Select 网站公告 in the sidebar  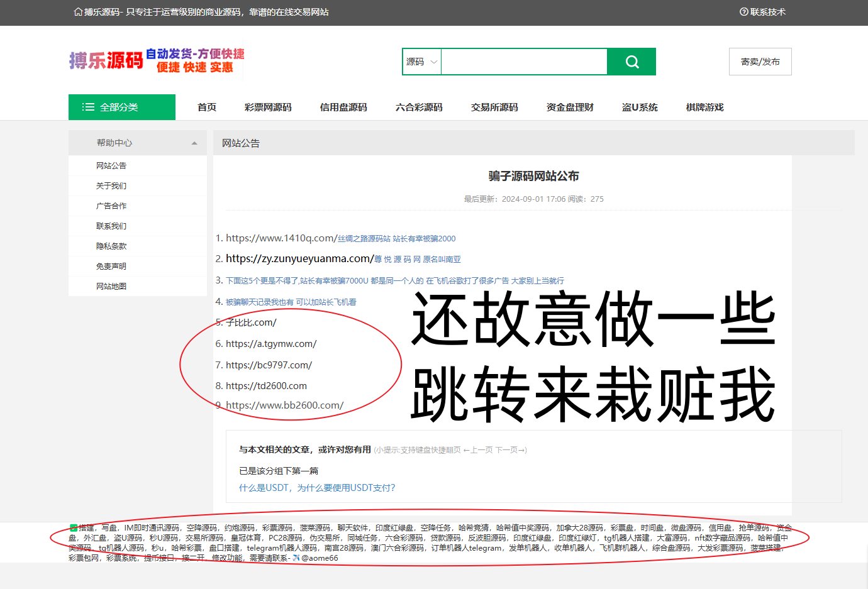click(x=111, y=166)
